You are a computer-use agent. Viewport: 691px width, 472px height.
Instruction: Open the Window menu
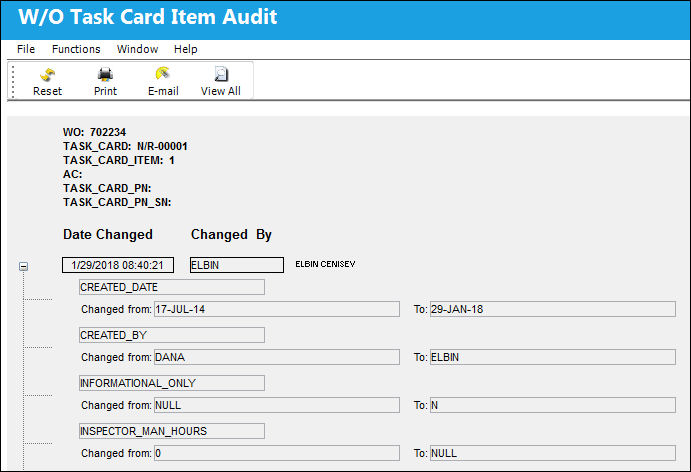coord(137,49)
